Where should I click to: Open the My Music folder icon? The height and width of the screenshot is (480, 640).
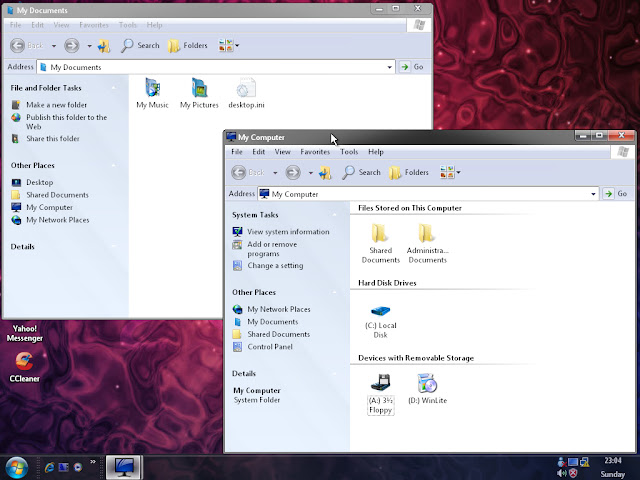(153, 87)
